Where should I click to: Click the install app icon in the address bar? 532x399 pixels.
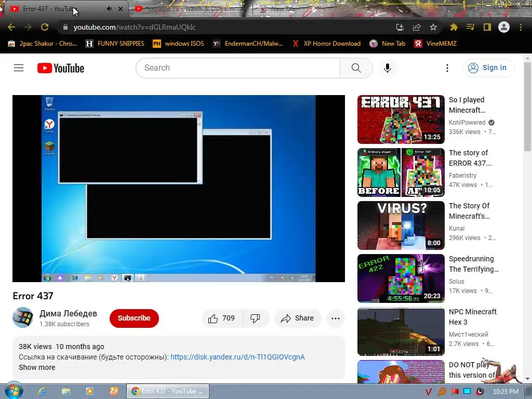pyautogui.click(x=400, y=27)
